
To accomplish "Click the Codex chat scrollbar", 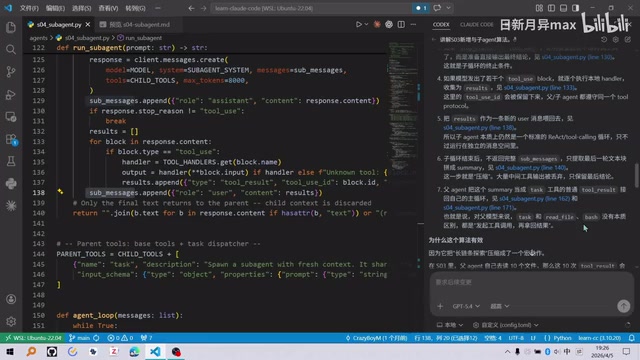I will pyautogui.click(x=636, y=176).
